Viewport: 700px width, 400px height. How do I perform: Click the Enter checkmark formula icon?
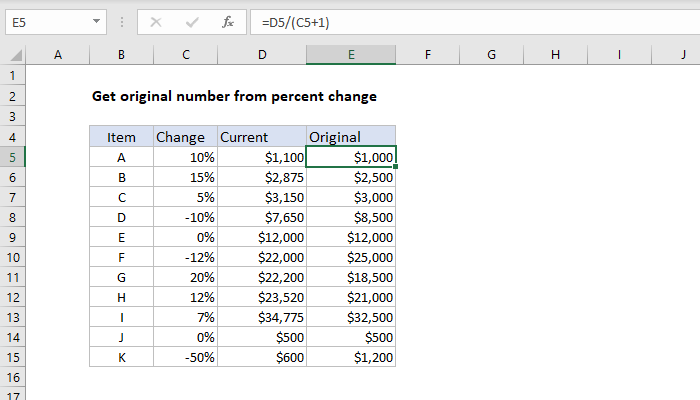192,22
